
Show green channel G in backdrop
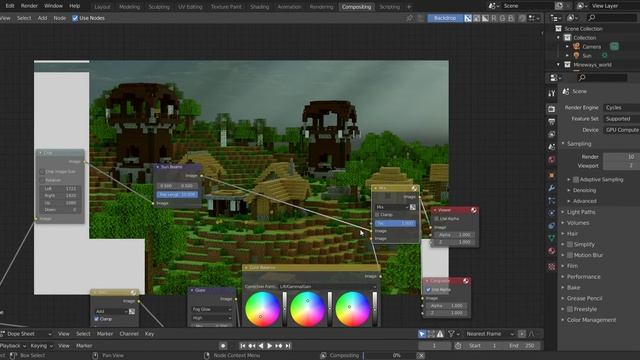tap(502, 18)
